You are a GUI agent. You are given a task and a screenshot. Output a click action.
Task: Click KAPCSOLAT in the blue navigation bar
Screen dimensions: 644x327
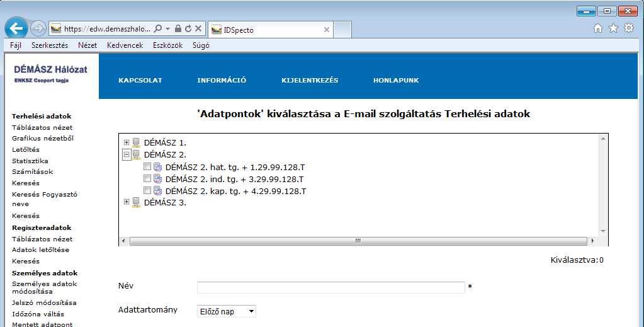(x=140, y=80)
